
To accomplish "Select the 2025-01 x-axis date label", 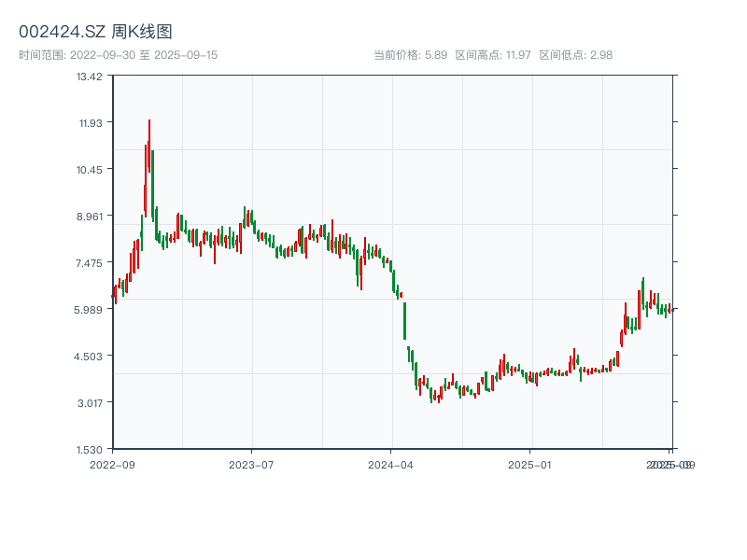I will 531,464.
